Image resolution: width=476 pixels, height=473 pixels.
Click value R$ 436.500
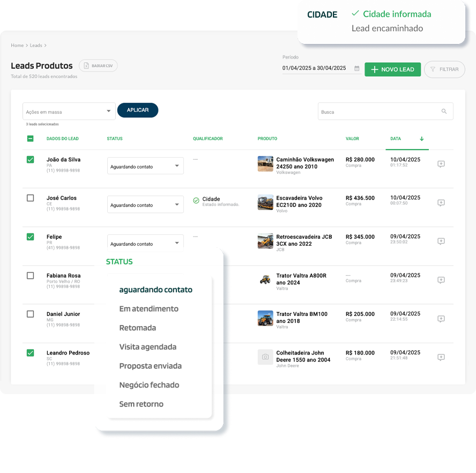360,198
